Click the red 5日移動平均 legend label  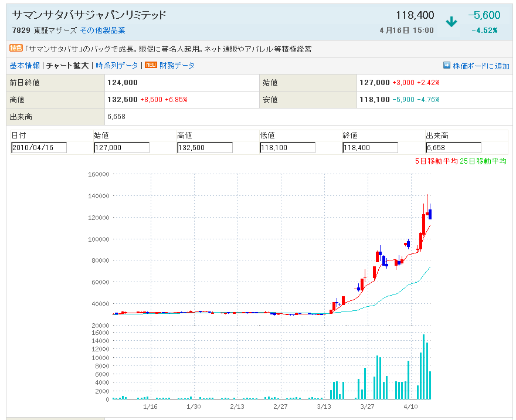tap(436, 161)
